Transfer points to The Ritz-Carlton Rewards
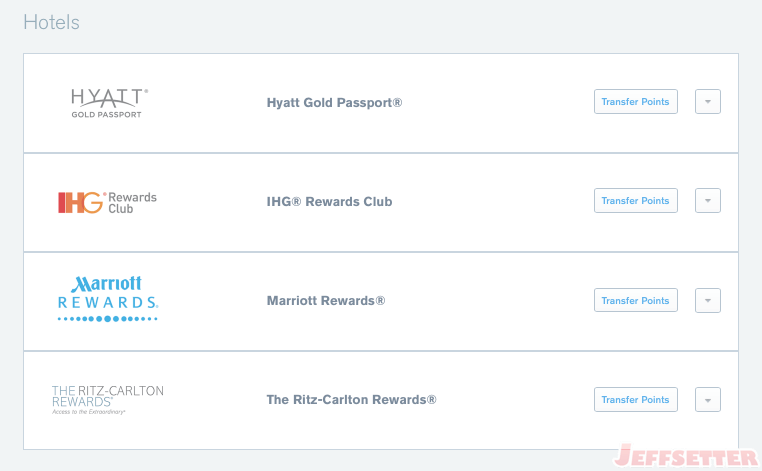This screenshot has width=762, height=471. pyautogui.click(x=636, y=400)
